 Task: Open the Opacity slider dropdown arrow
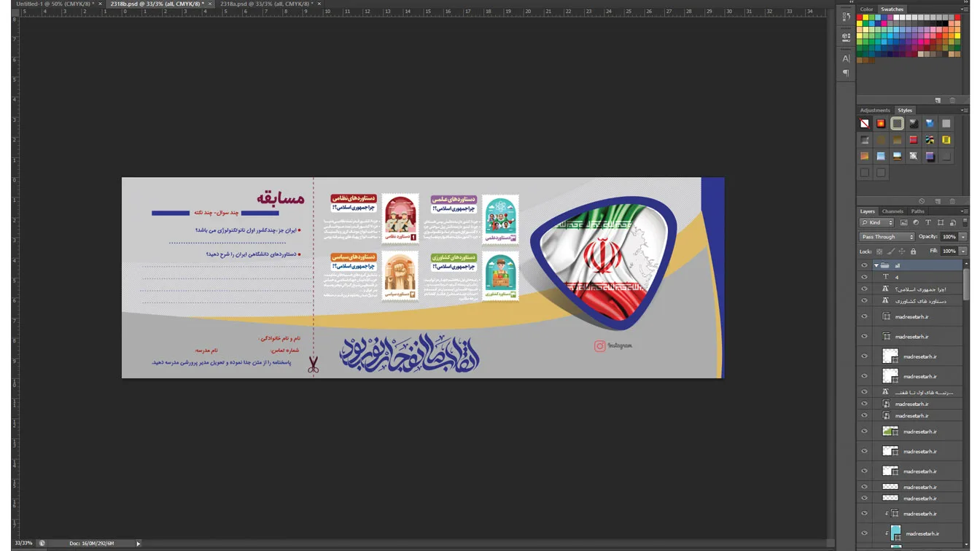point(963,237)
